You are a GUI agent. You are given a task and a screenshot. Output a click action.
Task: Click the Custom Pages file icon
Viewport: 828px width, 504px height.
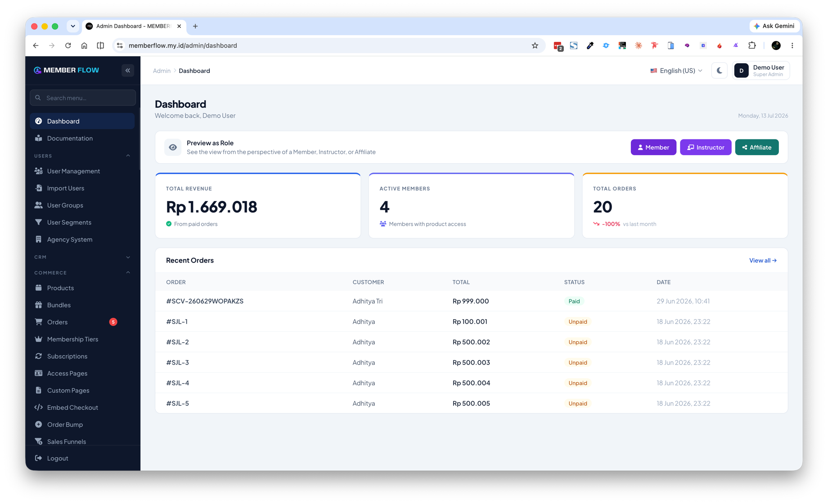click(39, 390)
